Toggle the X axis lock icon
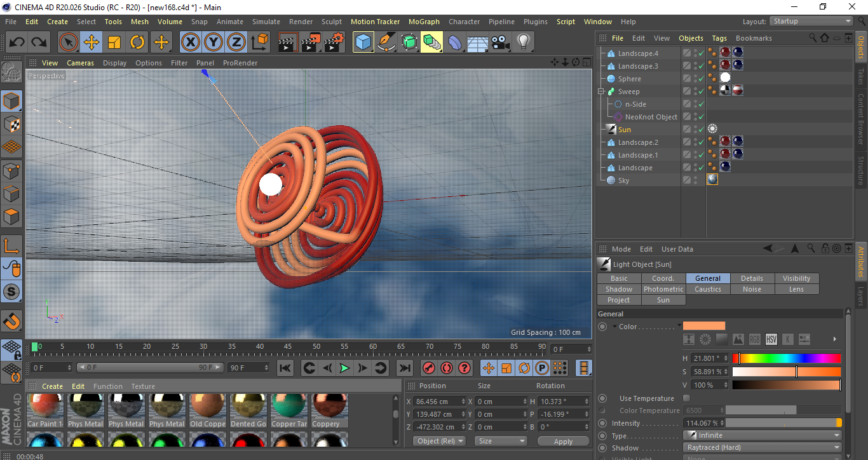Viewport: 868px width, 460px height. pos(190,43)
